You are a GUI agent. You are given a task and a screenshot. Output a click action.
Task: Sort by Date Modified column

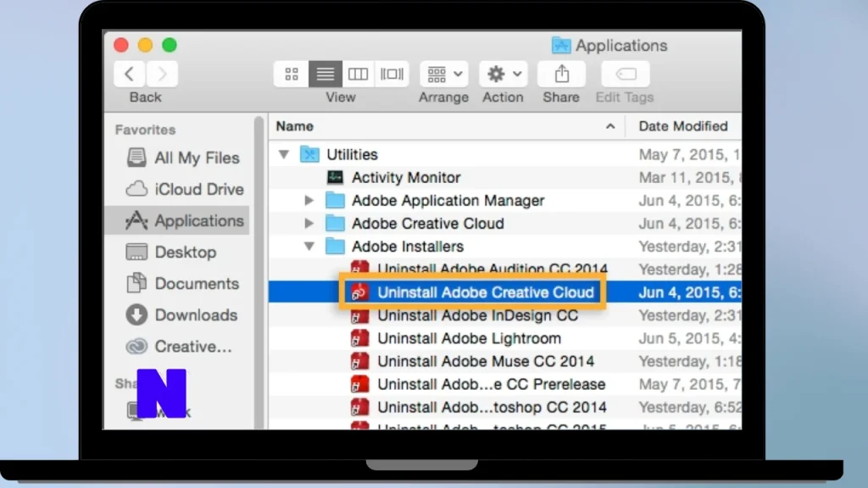coord(683,126)
